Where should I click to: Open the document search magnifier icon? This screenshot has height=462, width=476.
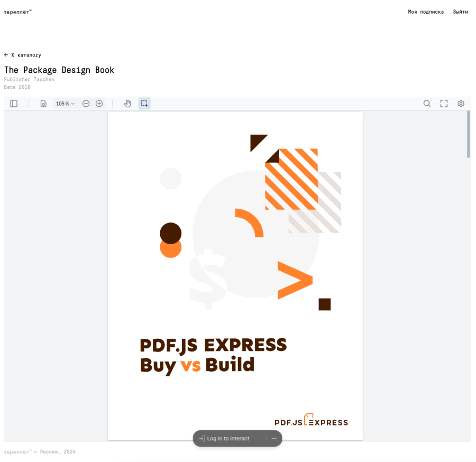(427, 104)
